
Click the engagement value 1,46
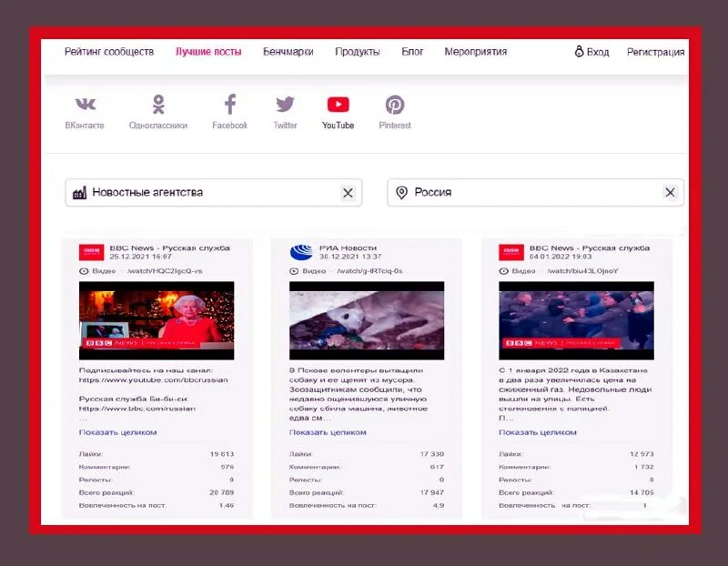click(x=227, y=505)
